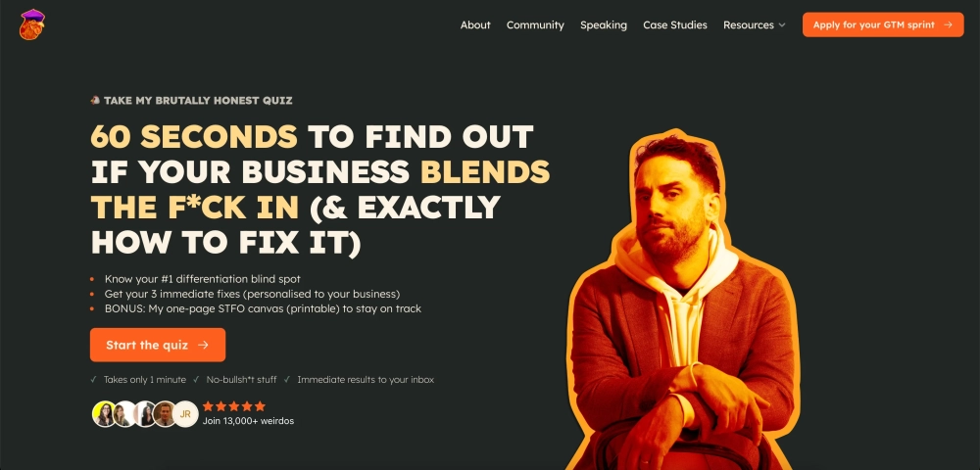The height and width of the screenshot is (470, 980).
Task: Click checkmark beside Takes only 1 minute
Action: [x=94, y=380]
